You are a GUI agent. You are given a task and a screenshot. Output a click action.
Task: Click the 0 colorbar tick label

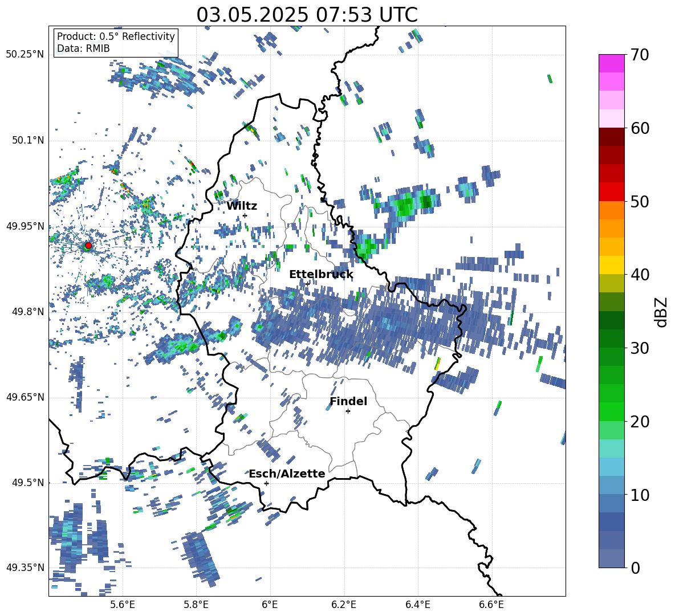635,568
